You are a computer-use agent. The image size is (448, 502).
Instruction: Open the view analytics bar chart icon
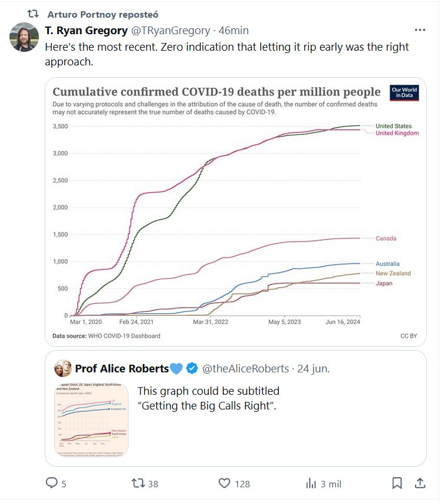[311, 483]
